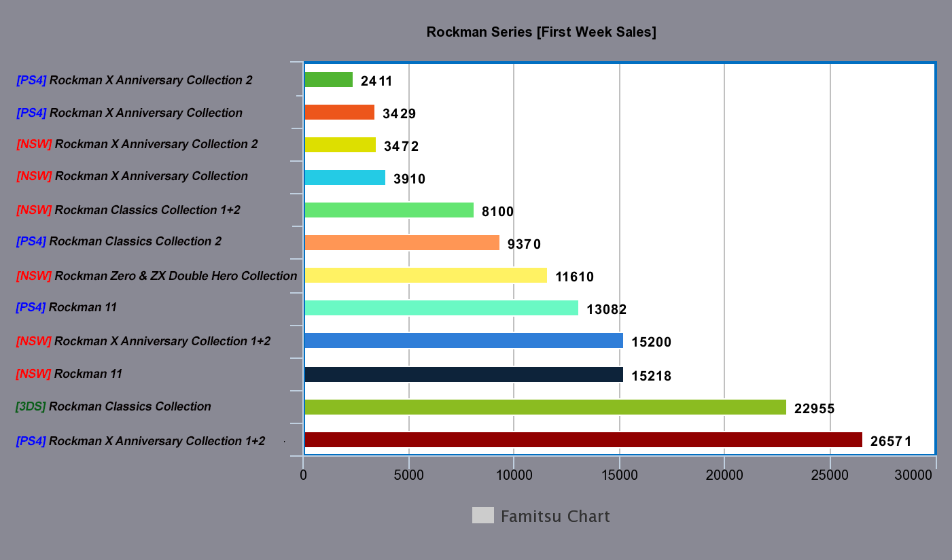The image size is (952, 560).
Task: Select the dark red bar valued 26571
Action: click(x=584, y=440)
